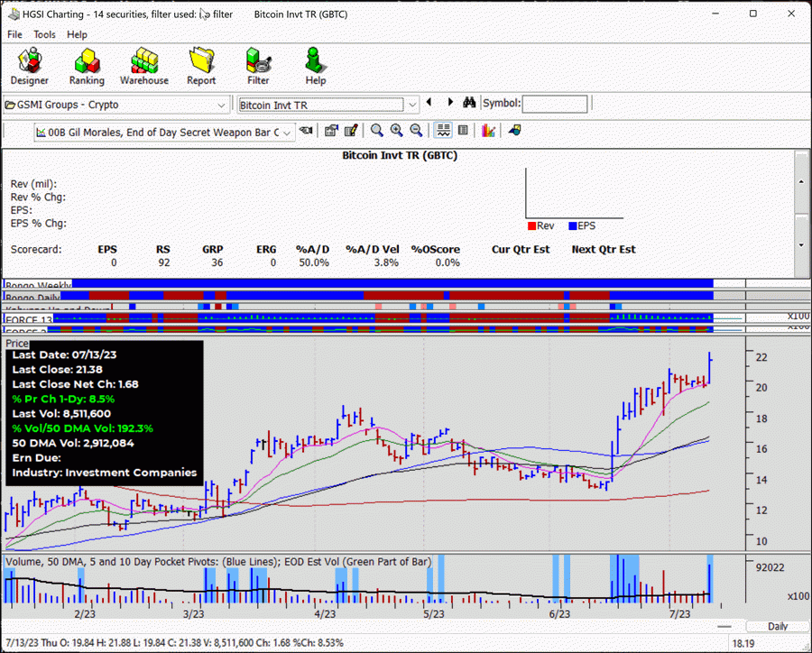Image resolution: width=812 pixels, height=653 pixels.
Task: Click scroll down arrow in header panel
Action: [802, 245]
